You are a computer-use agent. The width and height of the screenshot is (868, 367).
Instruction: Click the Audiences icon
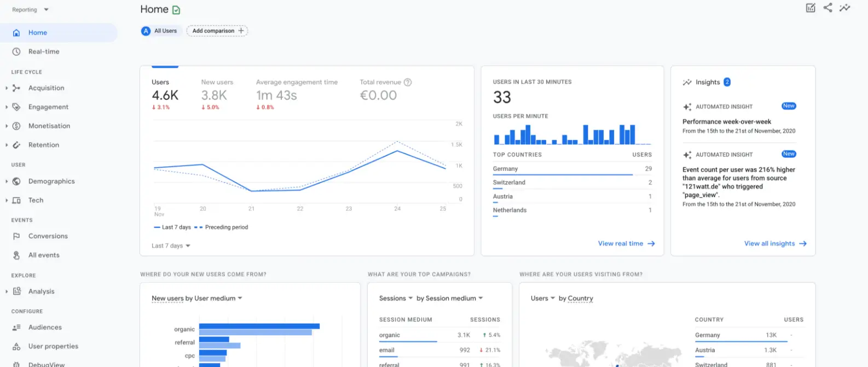pyautogui.click(x=16, y=328)
